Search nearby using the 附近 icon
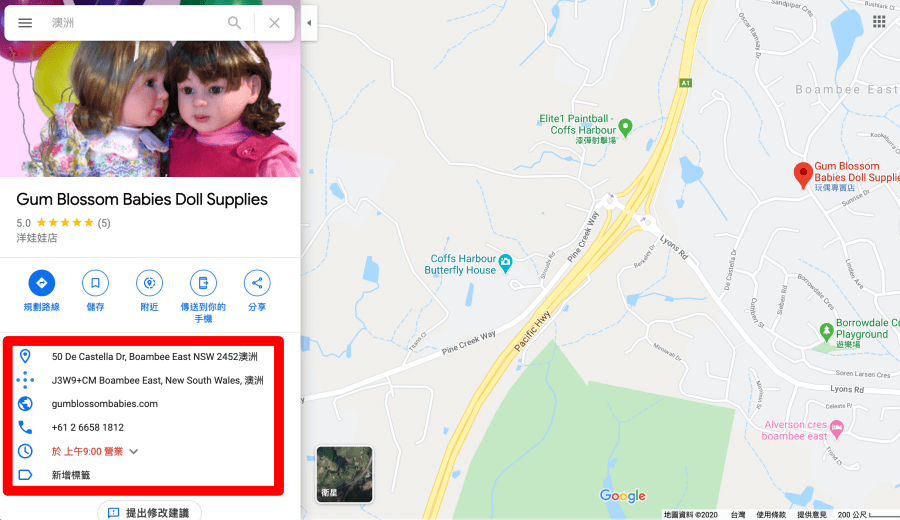The width and height of the screenshot is (900, 520). coord(149,283)
